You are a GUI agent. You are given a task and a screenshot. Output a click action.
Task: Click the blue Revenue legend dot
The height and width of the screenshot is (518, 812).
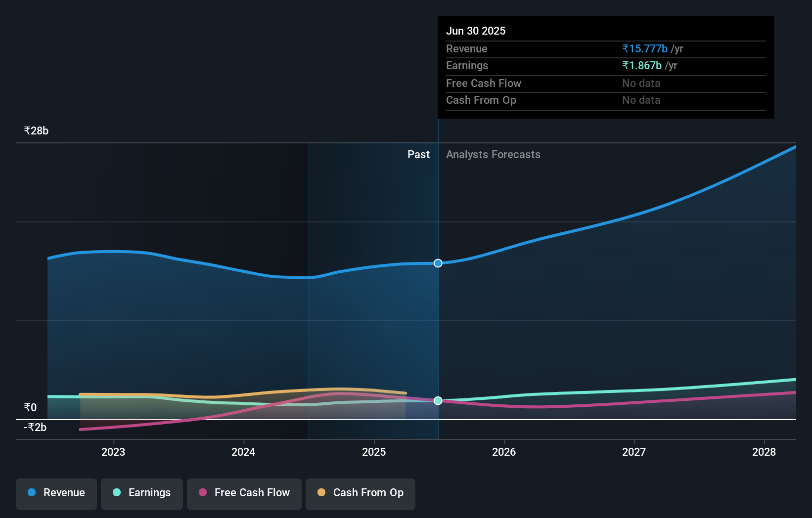click(32, 493)
